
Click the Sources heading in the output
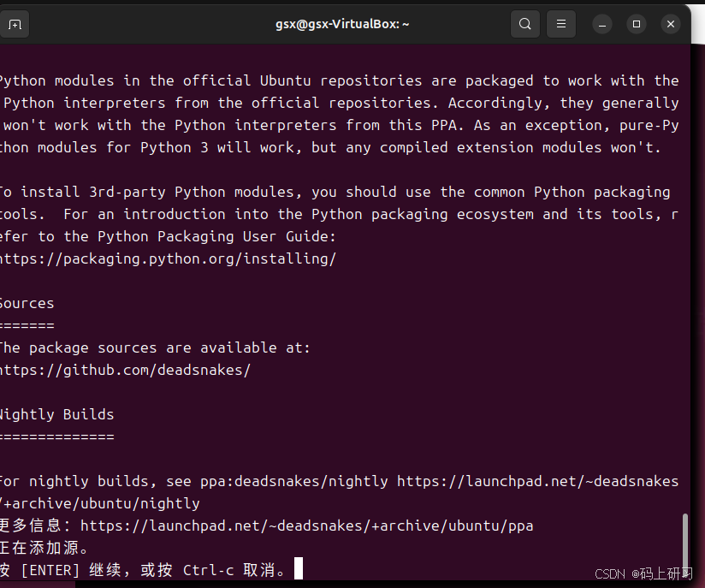coord(27,302)
